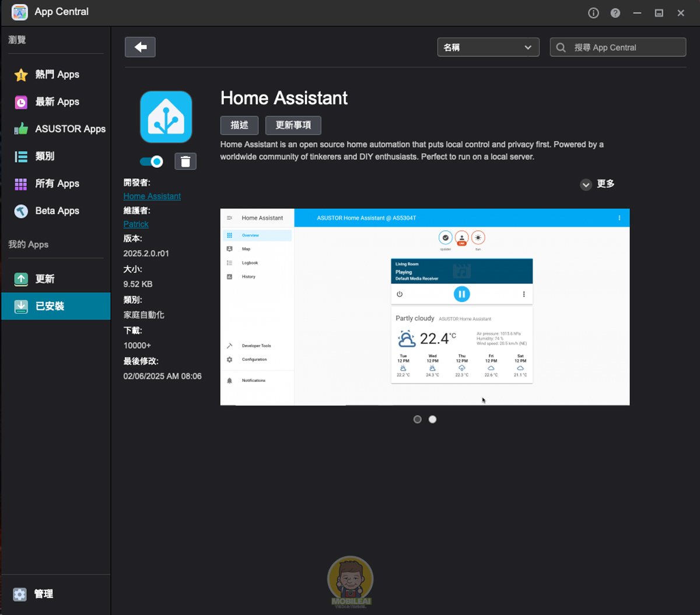Click the version value 2025.2.0.r01
The width and height of the screenshot is (700, 615).
[146, 254]
